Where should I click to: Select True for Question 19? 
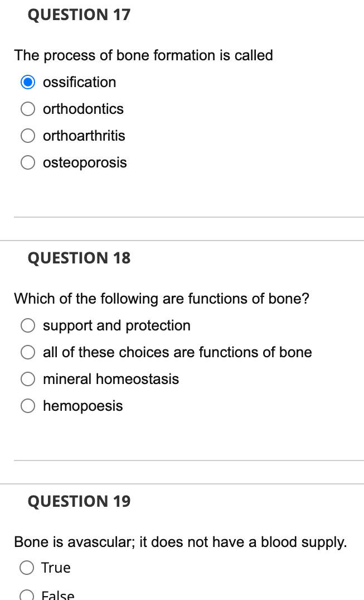coord(27,568)
